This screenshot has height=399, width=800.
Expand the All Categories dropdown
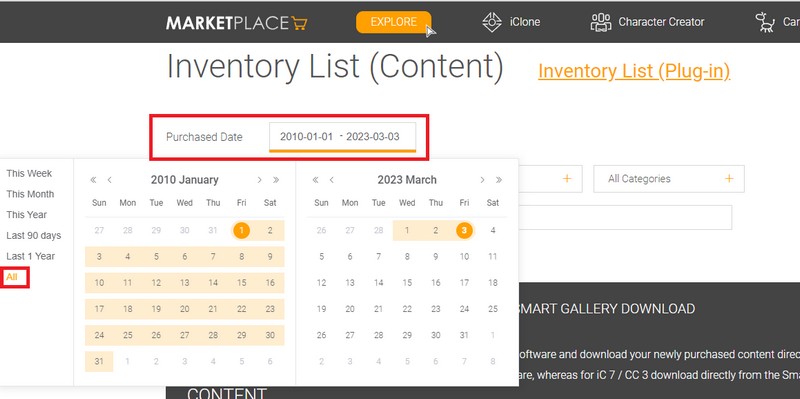pyautogui.click(x=669, y=179)
